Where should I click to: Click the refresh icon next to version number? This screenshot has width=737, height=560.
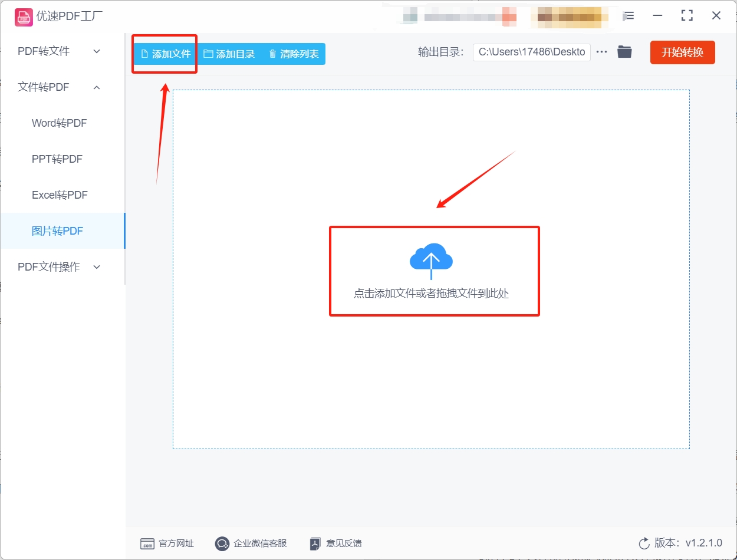click(643, 543)
